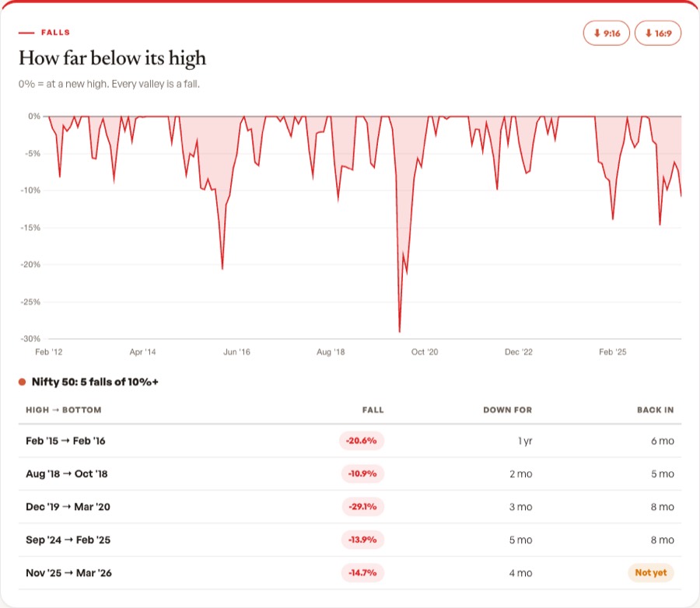Viewport: 700px width, 608px height.
Task: Select the 'How far below its high' heading
Action: pyautogui.click(x=112, y=58)
